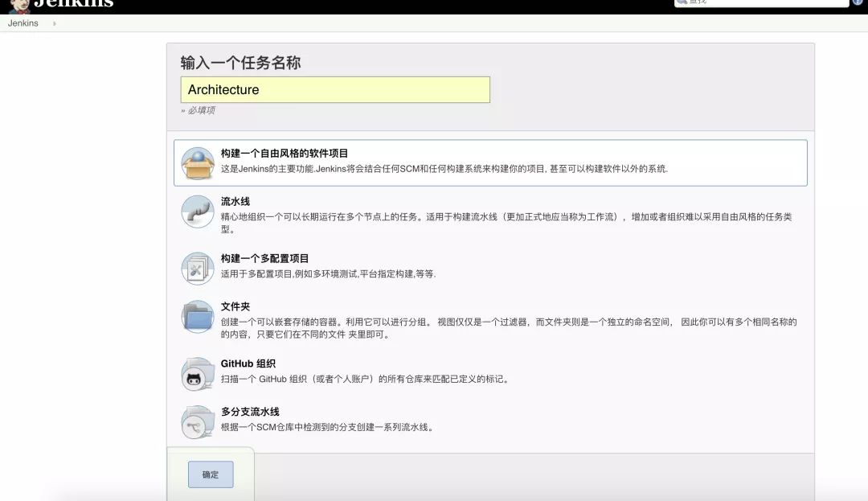Image resolution: width=868 pixels, height=501 pixels.
Task: Click the 必填项 required hint
Action: click(x=199, y=110)
